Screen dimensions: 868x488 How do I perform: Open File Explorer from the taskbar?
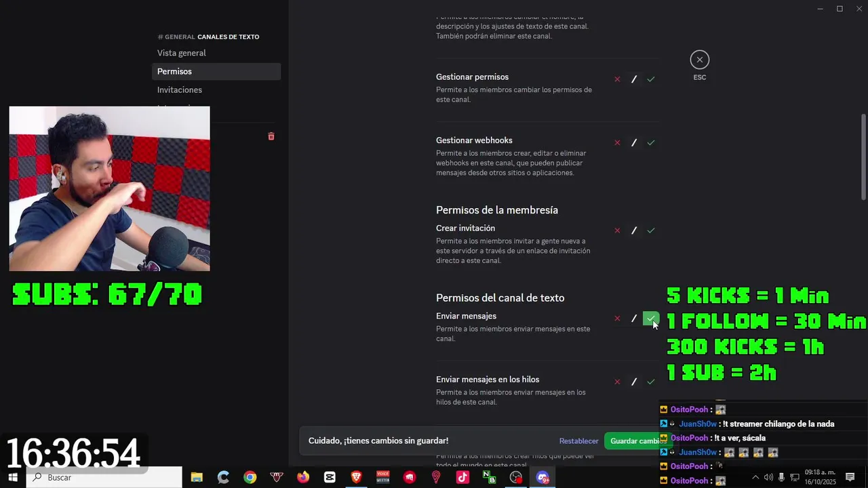click(197, 477)
